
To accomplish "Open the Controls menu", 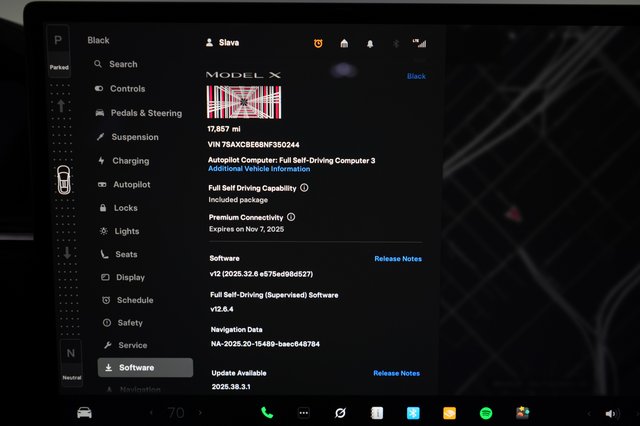I will 120,89.
